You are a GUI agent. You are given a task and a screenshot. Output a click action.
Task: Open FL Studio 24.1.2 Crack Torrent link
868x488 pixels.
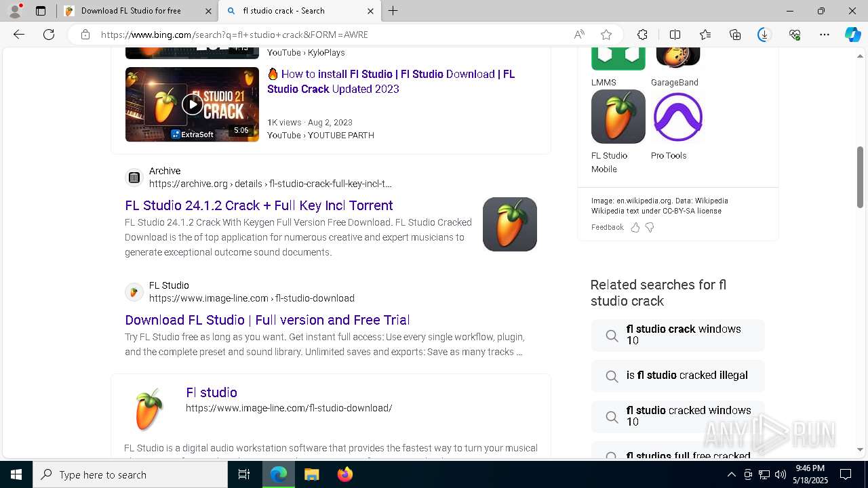pyautogui.click(x=259, y=205)
